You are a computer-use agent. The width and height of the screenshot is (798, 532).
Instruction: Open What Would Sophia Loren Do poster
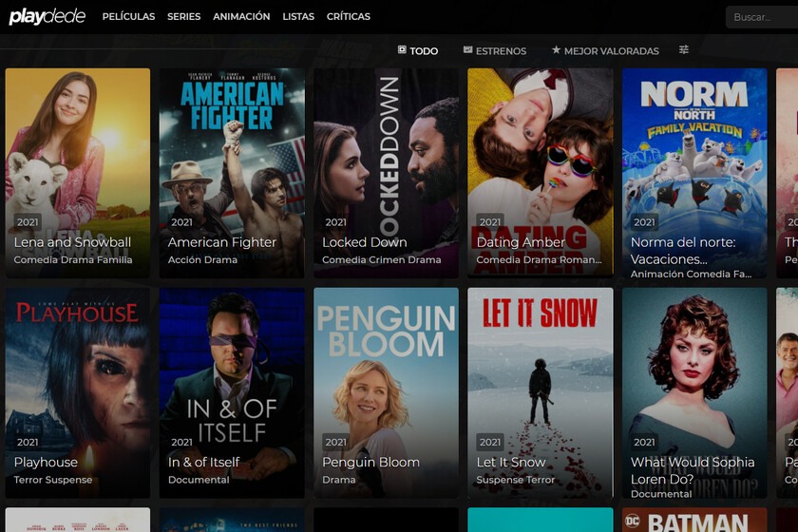click(694, 392)
